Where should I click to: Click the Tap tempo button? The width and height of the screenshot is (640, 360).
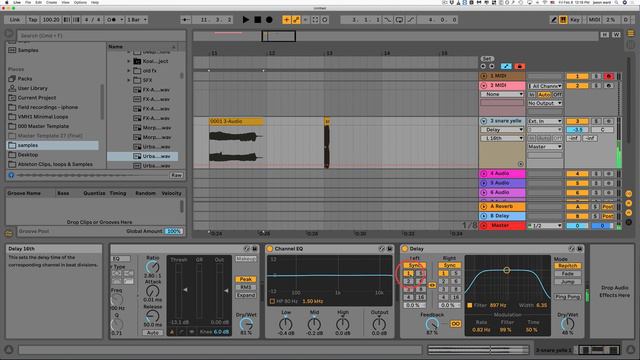(x=33, y=20)
